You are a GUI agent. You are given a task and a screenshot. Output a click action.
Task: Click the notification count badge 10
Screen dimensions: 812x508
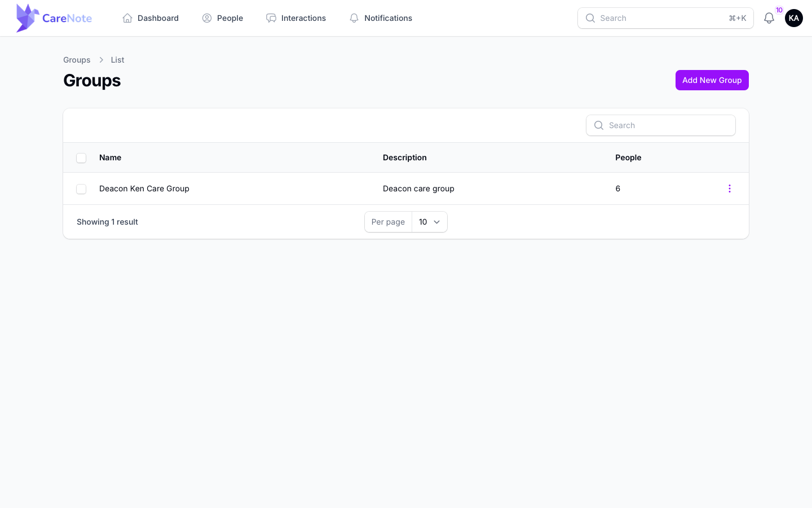point(779,10)
